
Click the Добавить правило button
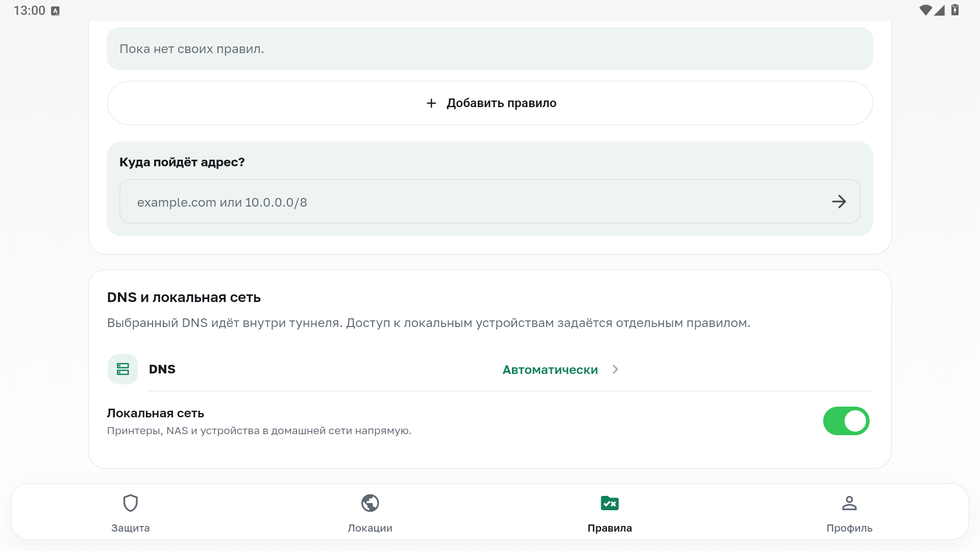coord(490,103)
